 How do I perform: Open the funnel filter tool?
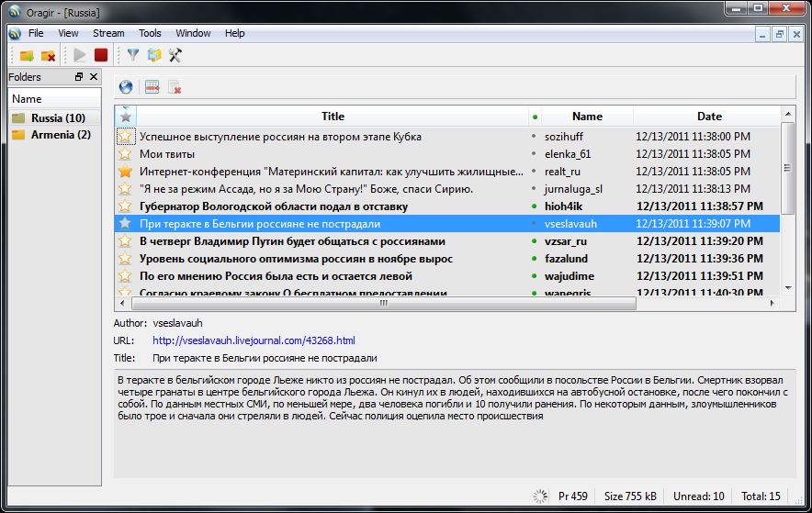tap(133, 56)
